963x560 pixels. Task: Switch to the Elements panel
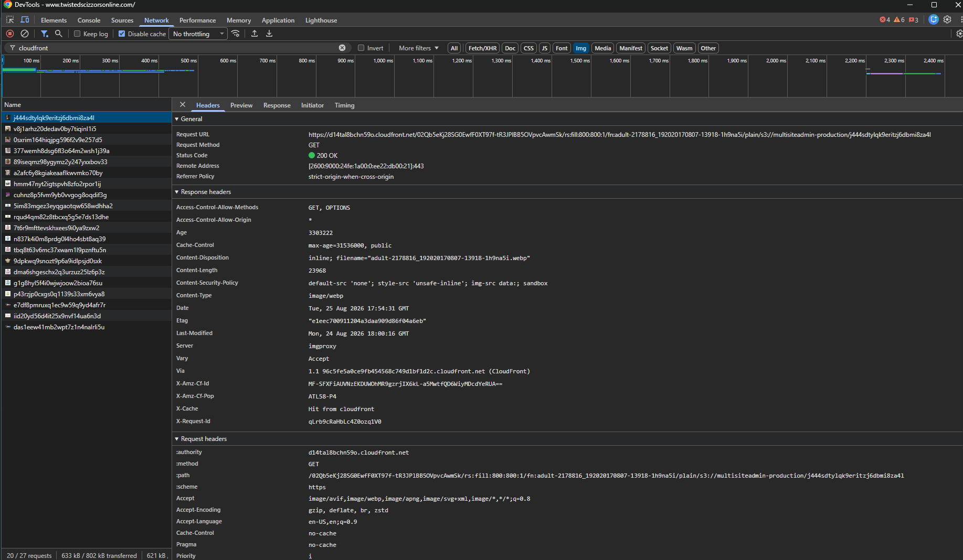point(54,20)
